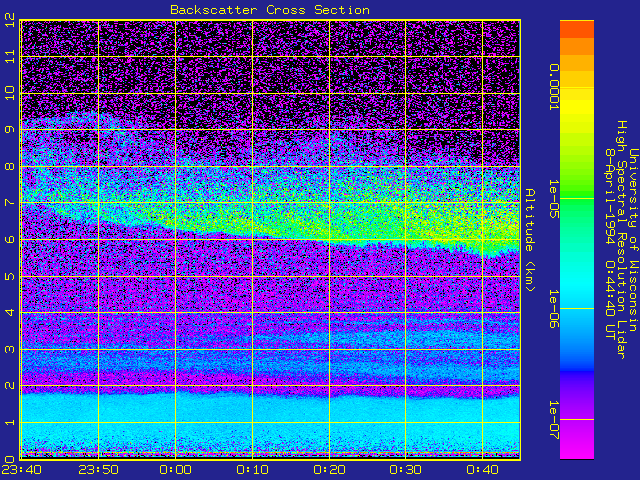Image resolution: width=640 pixels, height=480 pixels.
Task: Click the 'Altitude (km)' axis label
Action: click(529, 240)
